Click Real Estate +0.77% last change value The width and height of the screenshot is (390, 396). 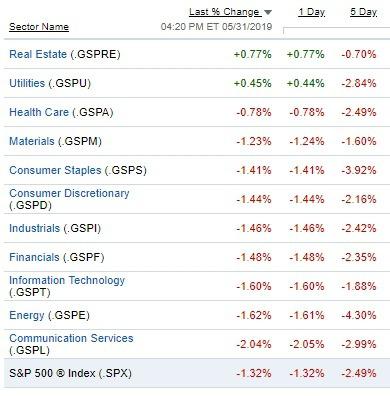(253, 54)
